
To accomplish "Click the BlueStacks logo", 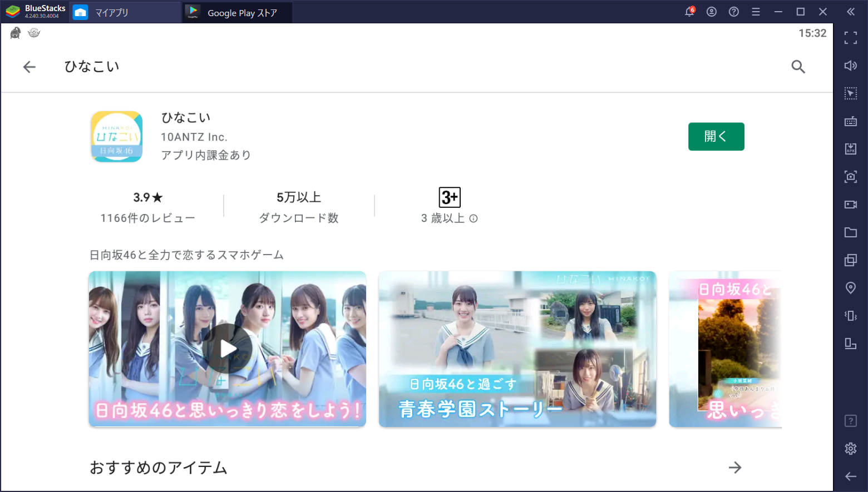I will [x=13, y=12].
